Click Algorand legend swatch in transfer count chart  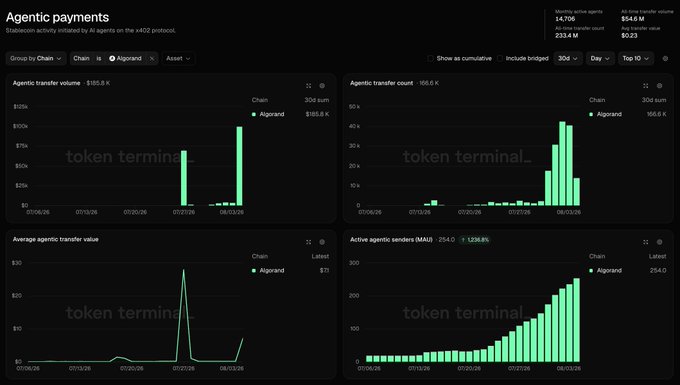[591, 114]
